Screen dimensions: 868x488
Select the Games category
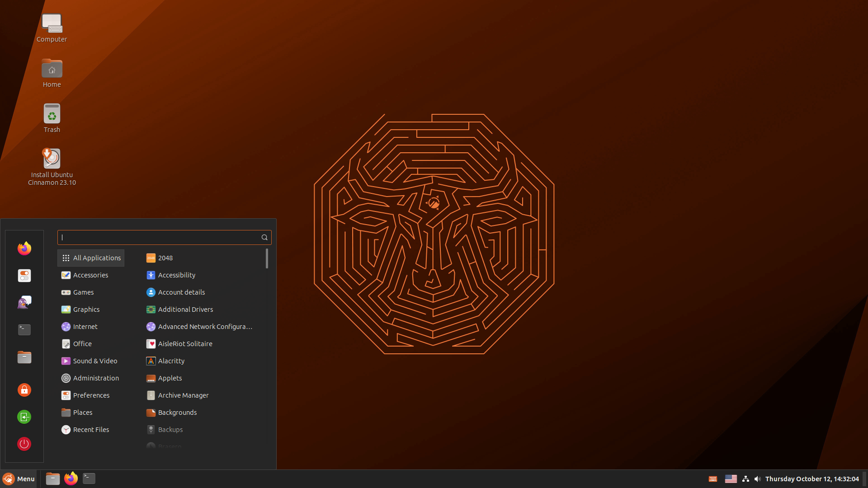click(91, 292)
